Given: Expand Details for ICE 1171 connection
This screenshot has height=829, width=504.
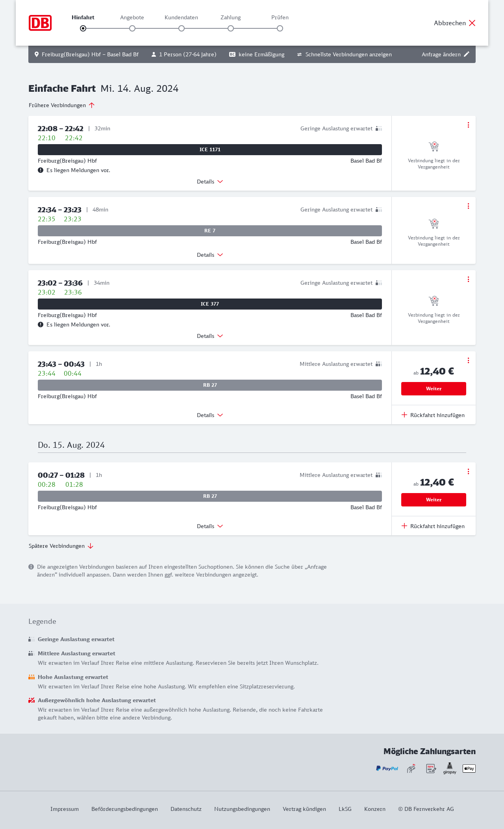Looking at the screenshot, I should 210,182.
